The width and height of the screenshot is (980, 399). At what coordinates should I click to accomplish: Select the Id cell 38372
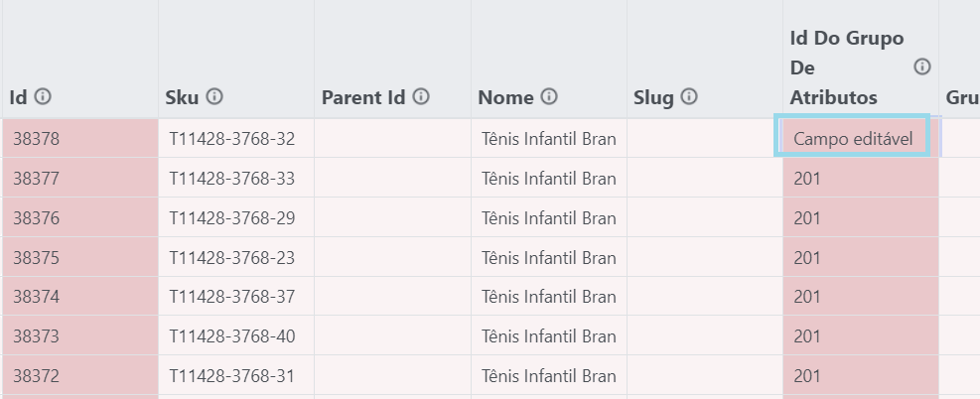(x=80, y=375)
